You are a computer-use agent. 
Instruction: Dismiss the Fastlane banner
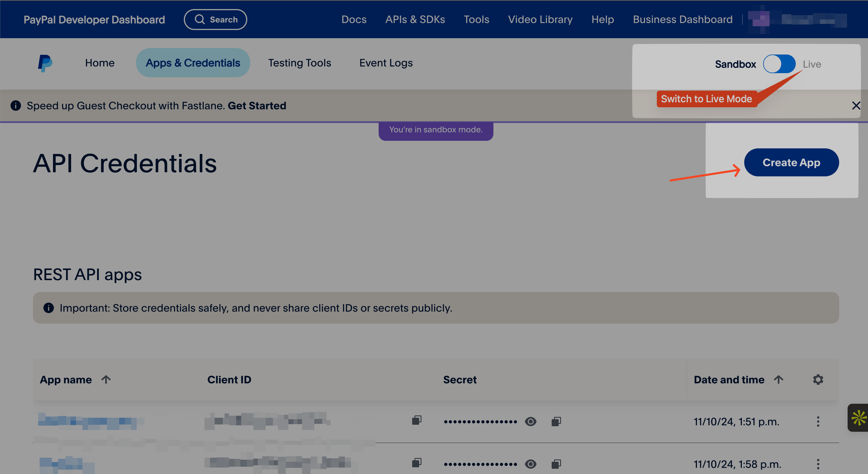(856, 106)
